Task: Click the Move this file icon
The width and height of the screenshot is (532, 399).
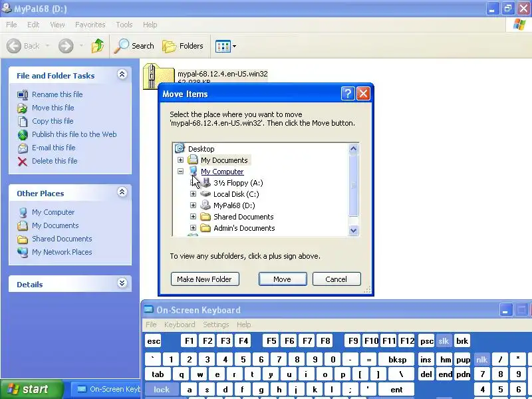Action: 23,108
